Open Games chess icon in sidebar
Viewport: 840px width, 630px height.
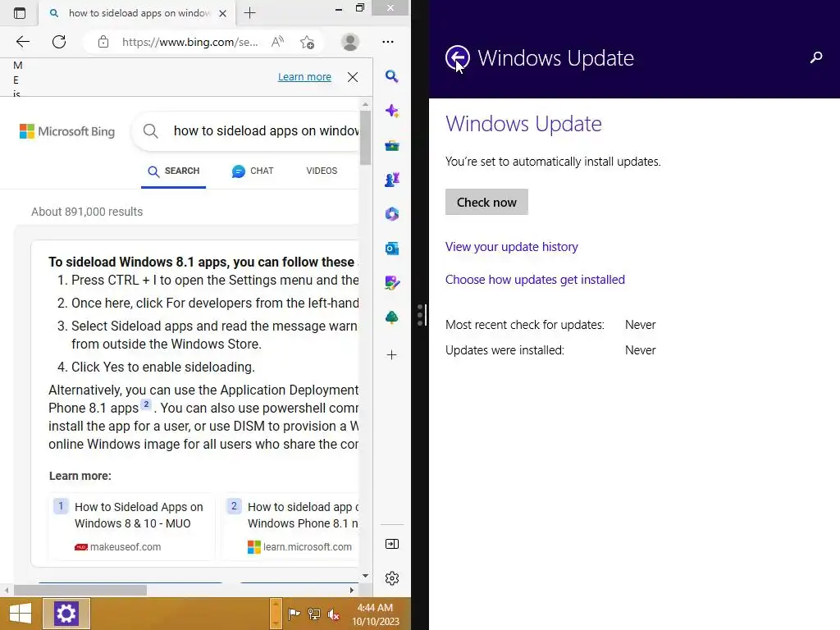point(391,180)
